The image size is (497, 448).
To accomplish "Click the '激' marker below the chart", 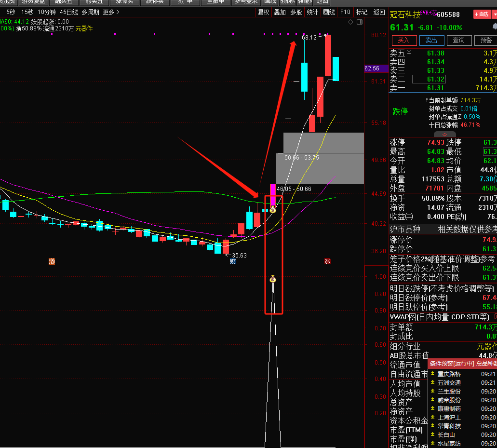I will coord(52,261).
